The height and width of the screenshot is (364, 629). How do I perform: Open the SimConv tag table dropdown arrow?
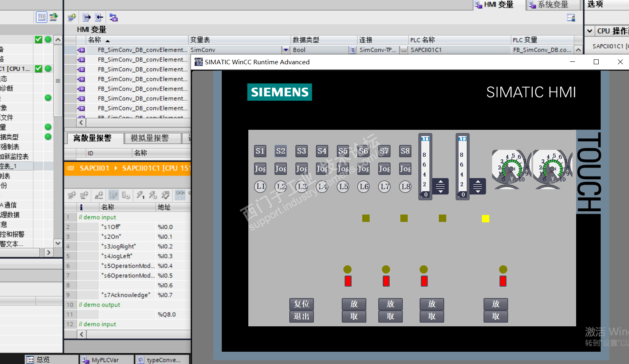286,50
